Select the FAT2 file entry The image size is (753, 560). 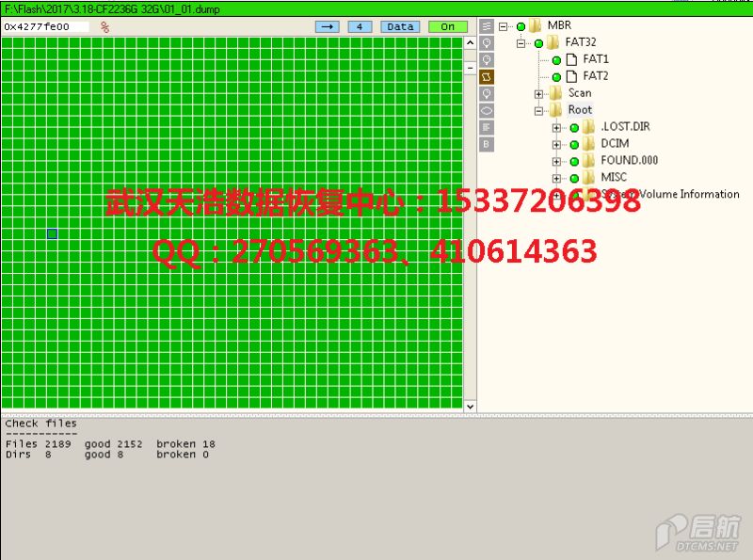click(x=595, y=76)
